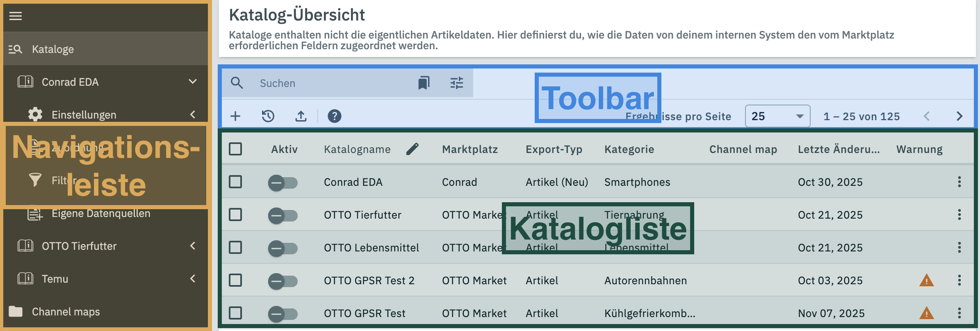Toggle the Aktiv switch for OTTO GPSR Test 2

click(283, 281)
